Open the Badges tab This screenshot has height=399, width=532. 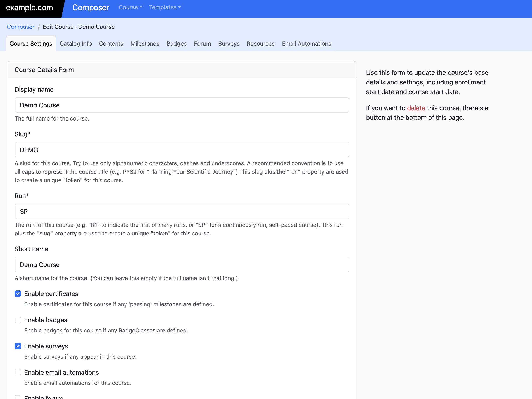pos(176,44)
